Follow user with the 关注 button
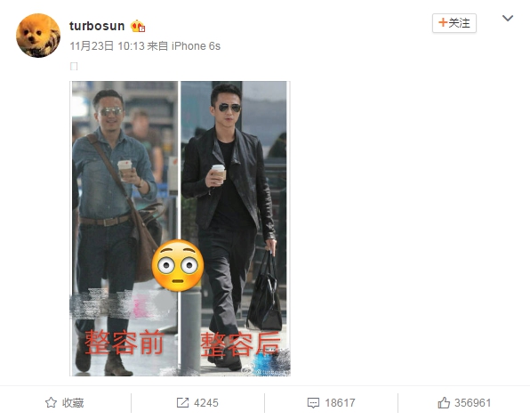 click(454, 23)
